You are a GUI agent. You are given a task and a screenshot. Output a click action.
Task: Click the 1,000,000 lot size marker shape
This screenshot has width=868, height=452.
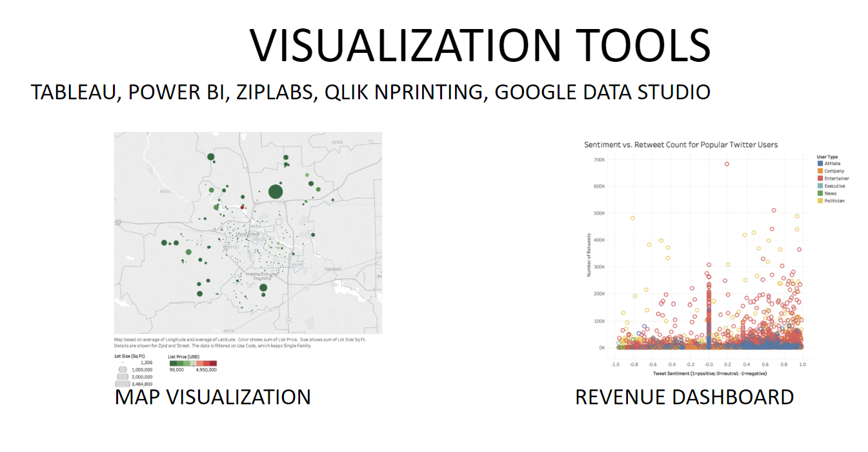[x=123, y=369]
